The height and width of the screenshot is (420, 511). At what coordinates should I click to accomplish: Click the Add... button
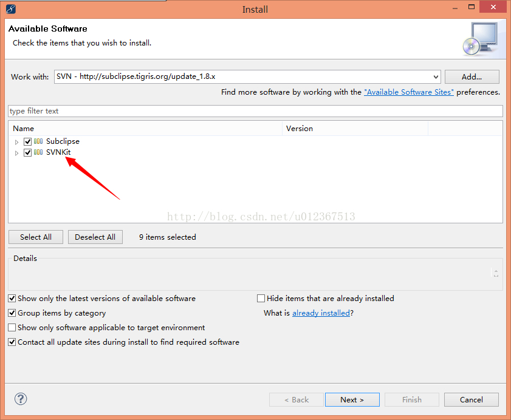pyautogui.click(x=472, y=77)
